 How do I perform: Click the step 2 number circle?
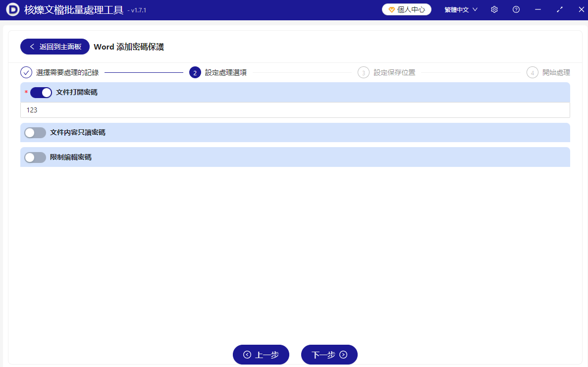click(195, 73)
